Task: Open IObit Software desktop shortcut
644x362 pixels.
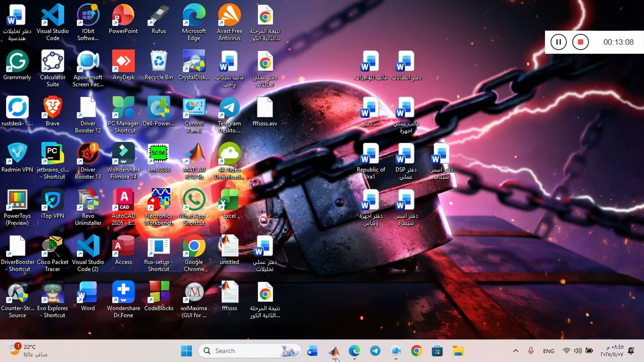Action: click(88, 23)
